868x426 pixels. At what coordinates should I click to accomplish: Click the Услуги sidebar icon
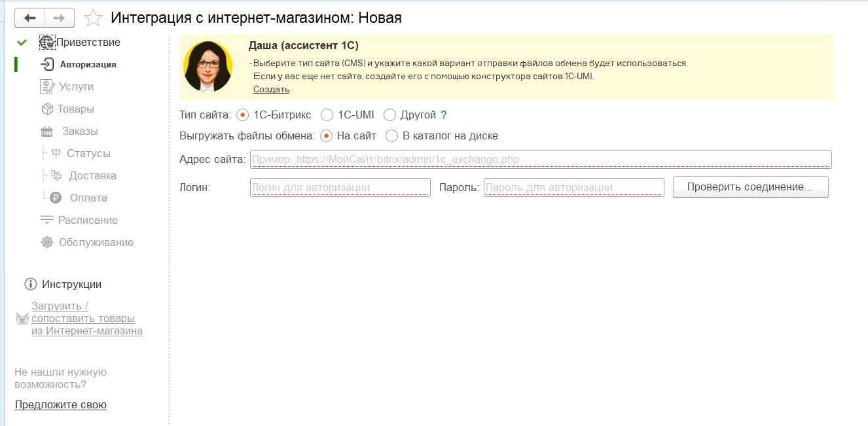click(x=47, y=86)
